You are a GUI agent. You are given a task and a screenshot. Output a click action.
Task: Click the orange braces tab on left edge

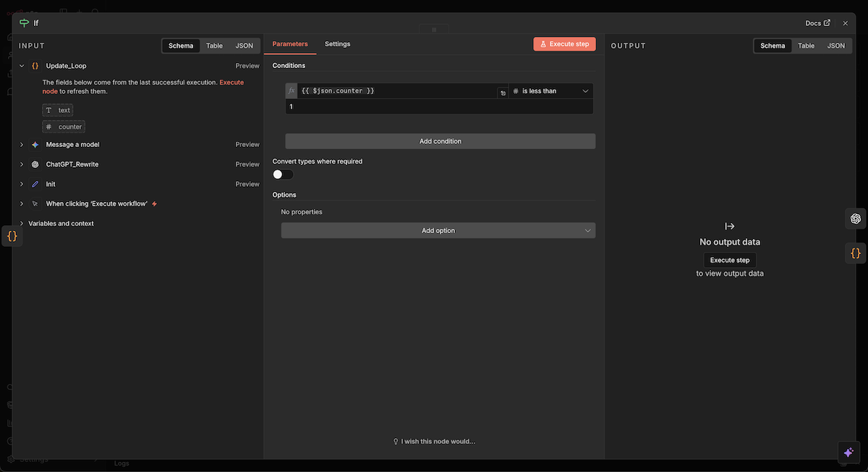point(12,236)
